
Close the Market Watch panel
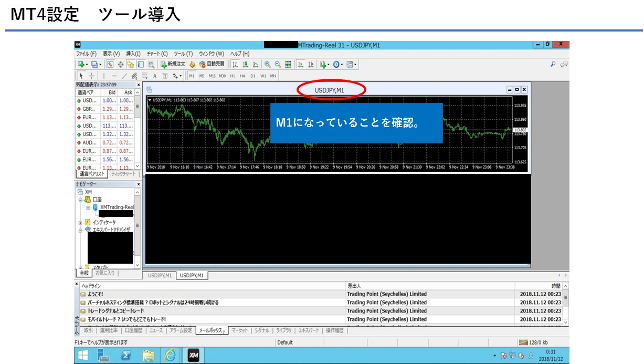(x=139, y=84)
